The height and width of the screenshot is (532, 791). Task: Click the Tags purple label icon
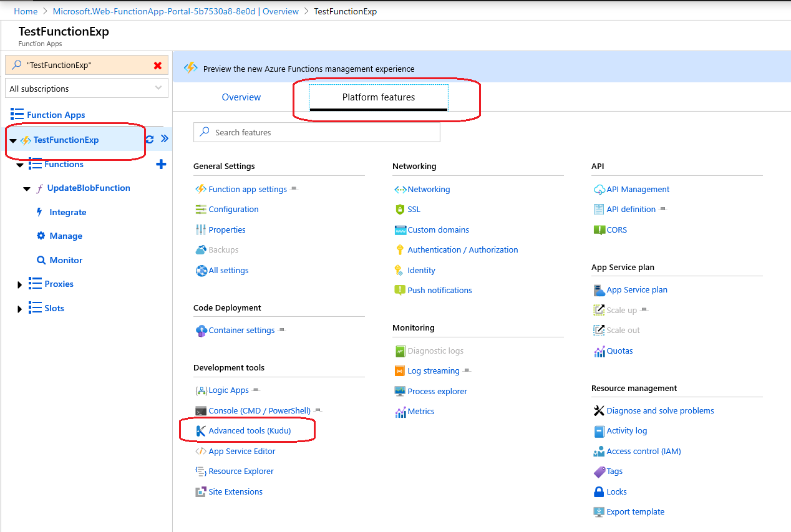599,472
